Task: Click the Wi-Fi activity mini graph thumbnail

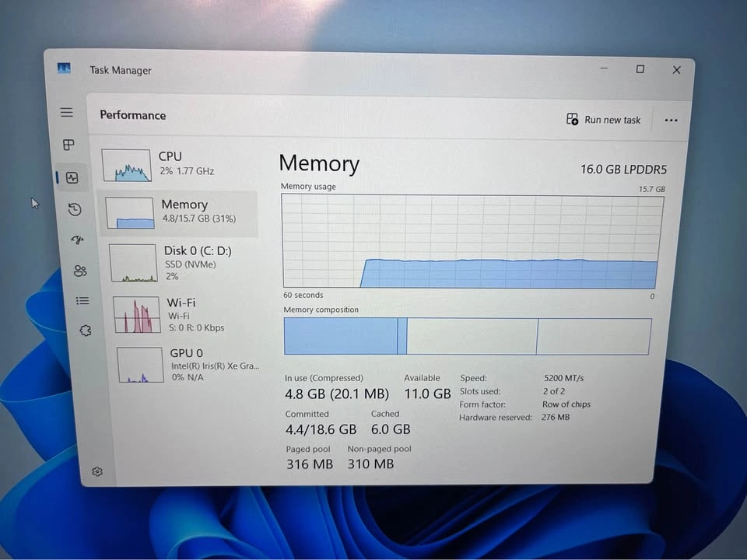Action: click(x=137, y=315)
